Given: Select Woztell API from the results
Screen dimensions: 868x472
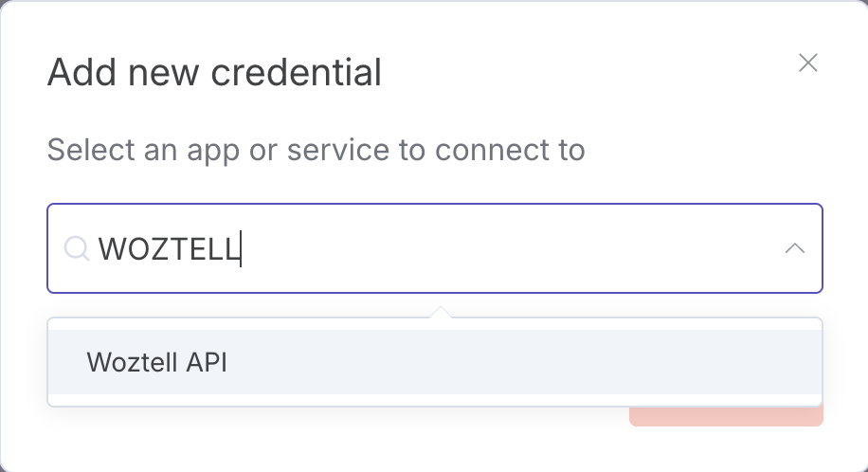Looking at the screenshot, I should pos(156,362).
